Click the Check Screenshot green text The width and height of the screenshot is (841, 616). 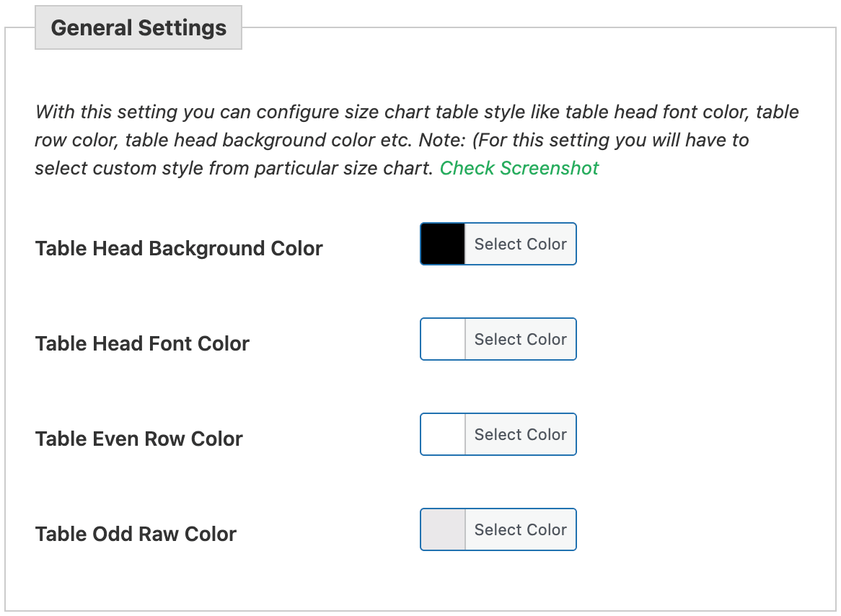[x=519, y=168]
